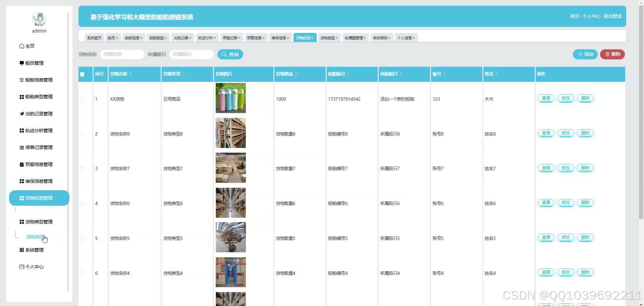Check the 货物名称6 row checkbox
Viewport: 644px width, 306px height.
tap(82, 203)
